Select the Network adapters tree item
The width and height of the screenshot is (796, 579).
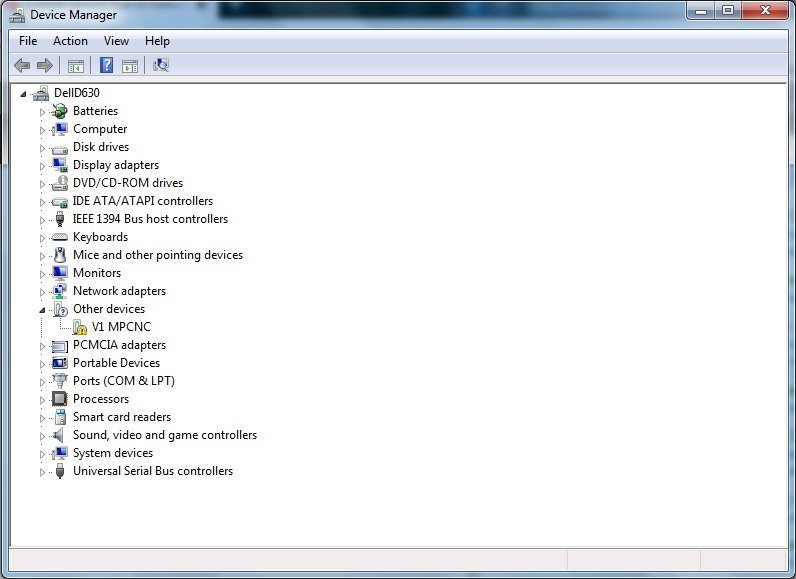point(119,291)
